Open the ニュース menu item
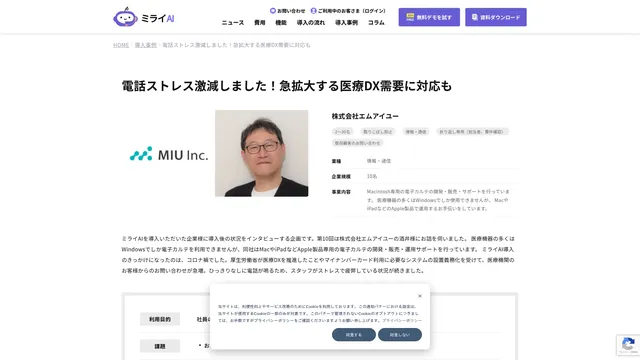The image size is (640, 360). [x=233, y=22]
